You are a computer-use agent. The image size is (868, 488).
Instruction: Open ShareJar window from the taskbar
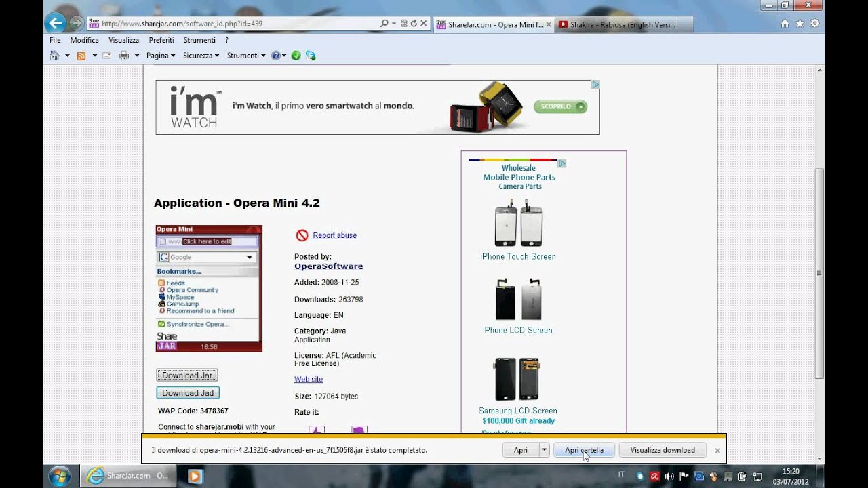(x=129, y=476)
